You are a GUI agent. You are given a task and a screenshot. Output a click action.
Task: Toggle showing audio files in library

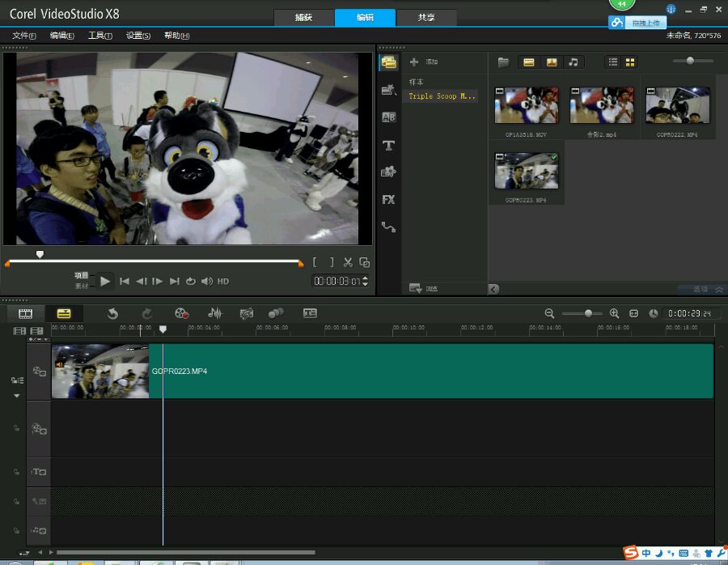click(574, 62)
